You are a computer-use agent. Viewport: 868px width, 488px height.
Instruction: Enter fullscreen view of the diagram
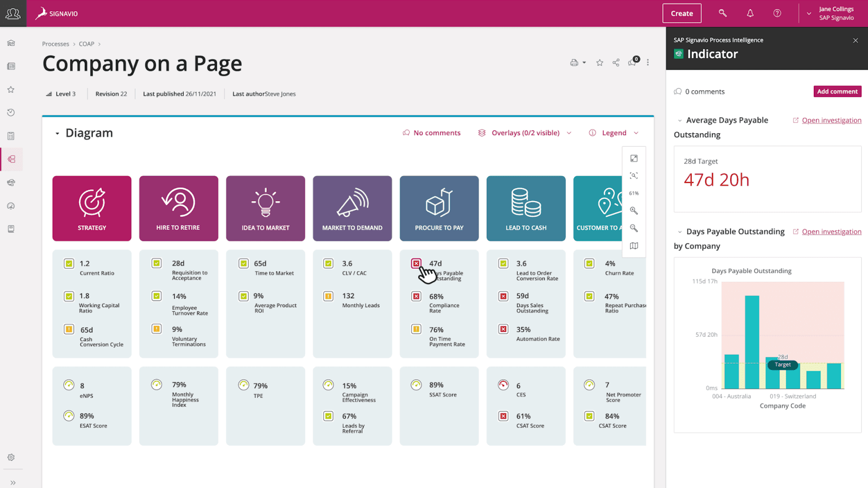[634, 159]
